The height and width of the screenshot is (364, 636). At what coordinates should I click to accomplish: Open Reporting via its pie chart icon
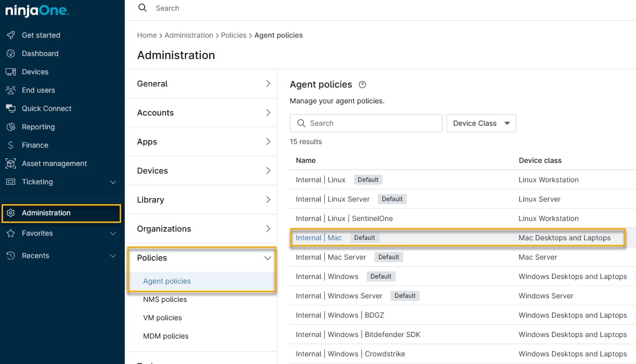[11, 127]
